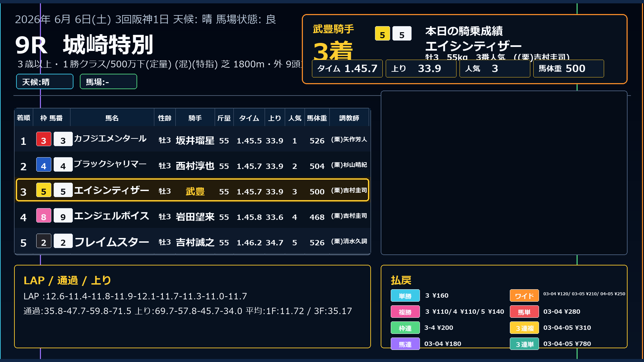Click the 単勝 payout label

point(405,296)
